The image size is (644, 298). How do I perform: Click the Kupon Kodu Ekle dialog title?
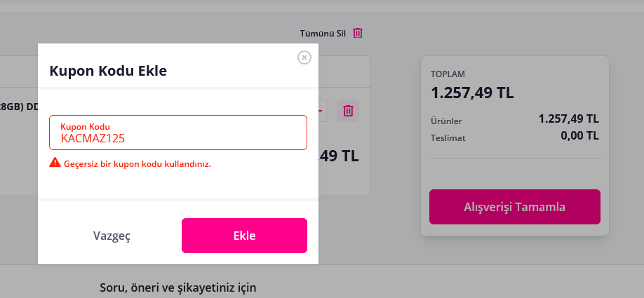(107, 71)
